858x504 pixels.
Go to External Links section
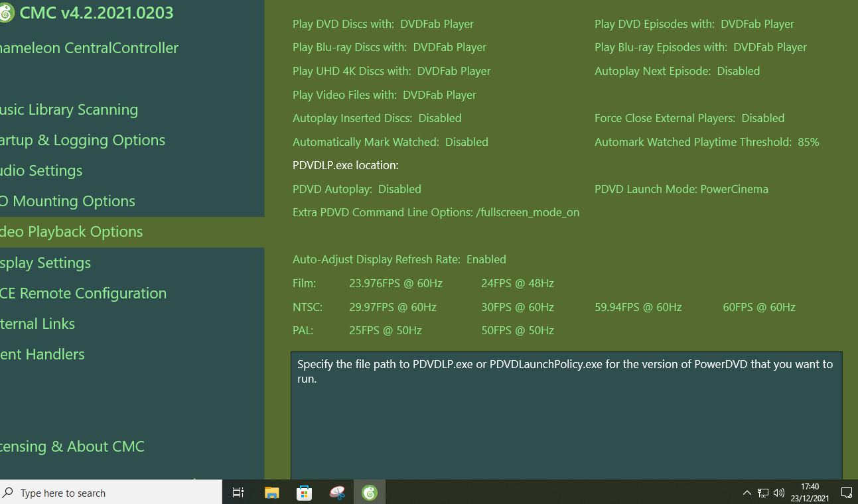pos(37,324)
